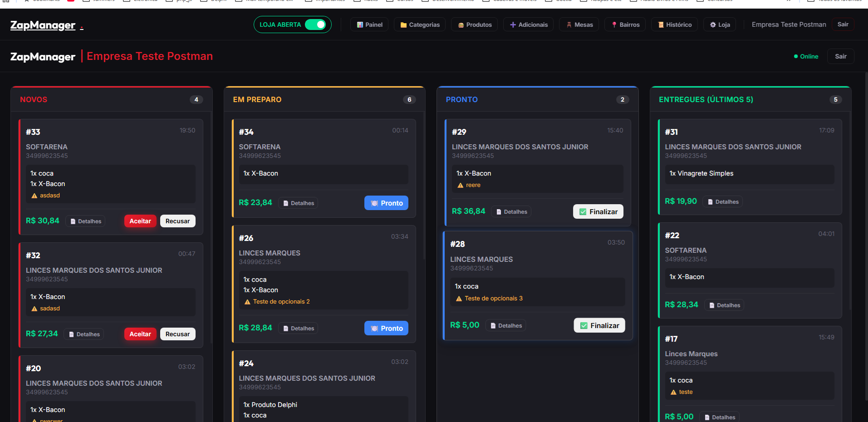The width and height of the screenshot is (868, 422).
Task: Open the Histórico menu item
Action: tap(674, 25)
